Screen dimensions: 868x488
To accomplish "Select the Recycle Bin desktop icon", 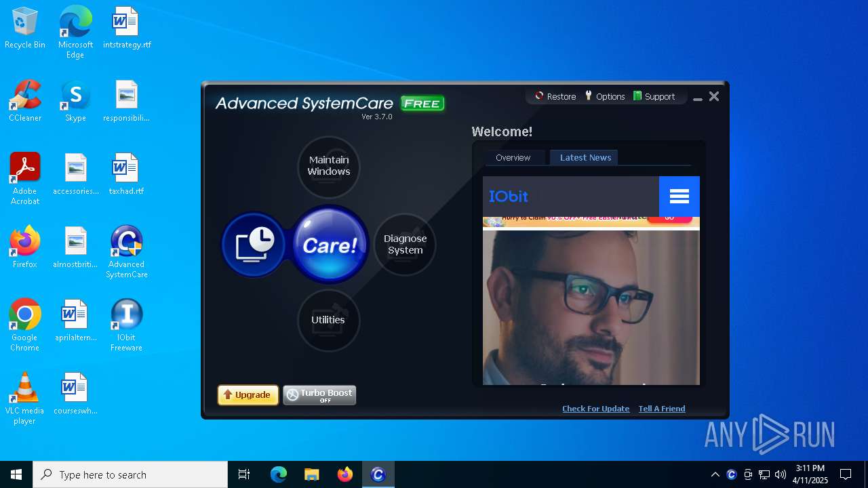I will pyautogui.click(x=25, y=28).
